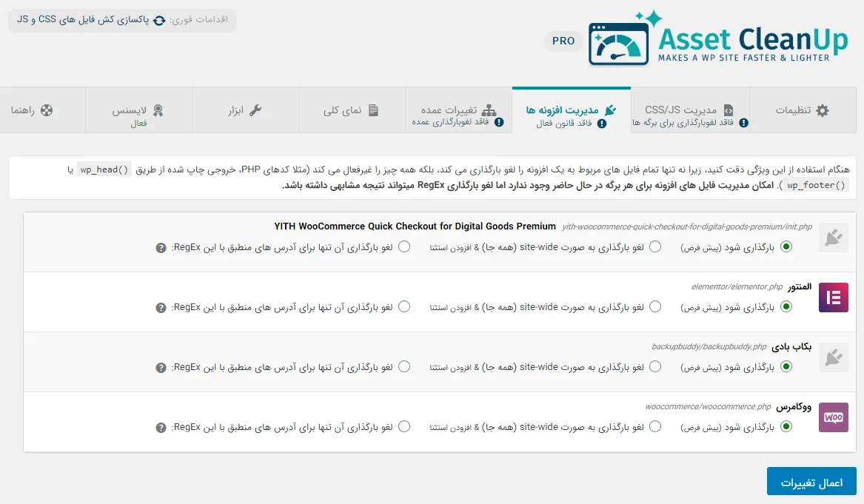The image size is (864, 504).
Task: Click the plug icon for YITH WooCommerce Quick Checkout
Action: [x=833, y=238]
